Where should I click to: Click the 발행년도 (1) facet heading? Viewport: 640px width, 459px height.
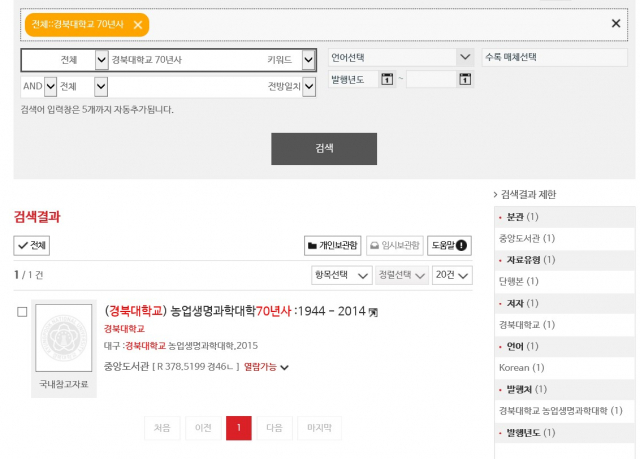[531, 433]
